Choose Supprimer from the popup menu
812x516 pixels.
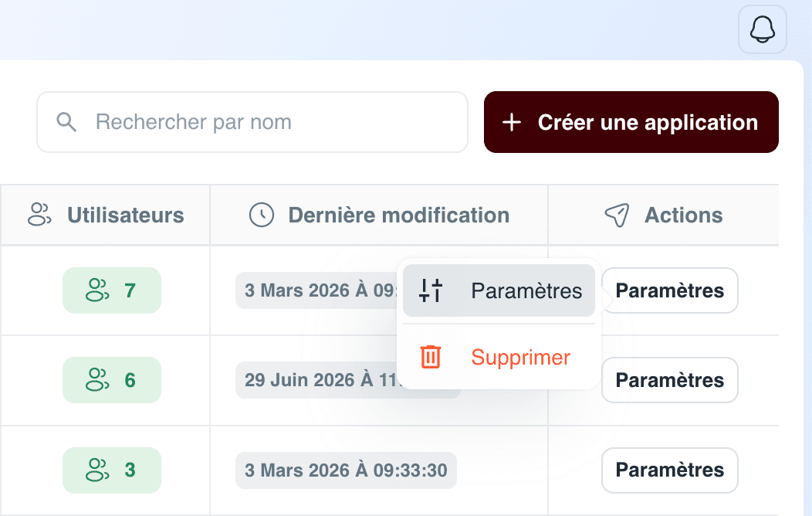(499, 357)
